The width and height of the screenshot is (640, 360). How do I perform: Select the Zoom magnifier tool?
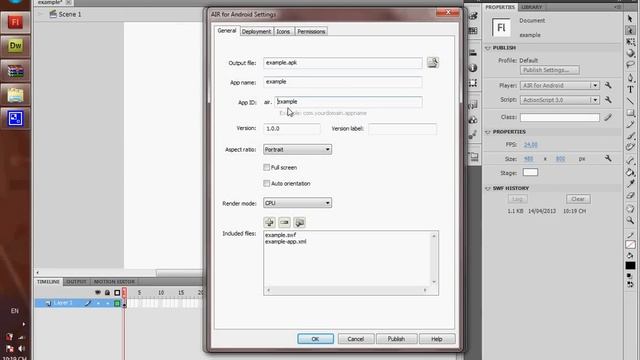[x=630, y=220]
